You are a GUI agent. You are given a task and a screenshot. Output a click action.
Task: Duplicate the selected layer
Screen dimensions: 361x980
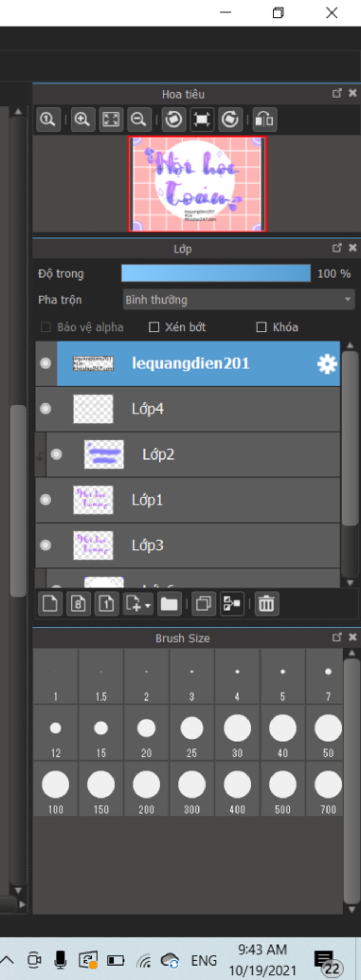tap(203, 604)
